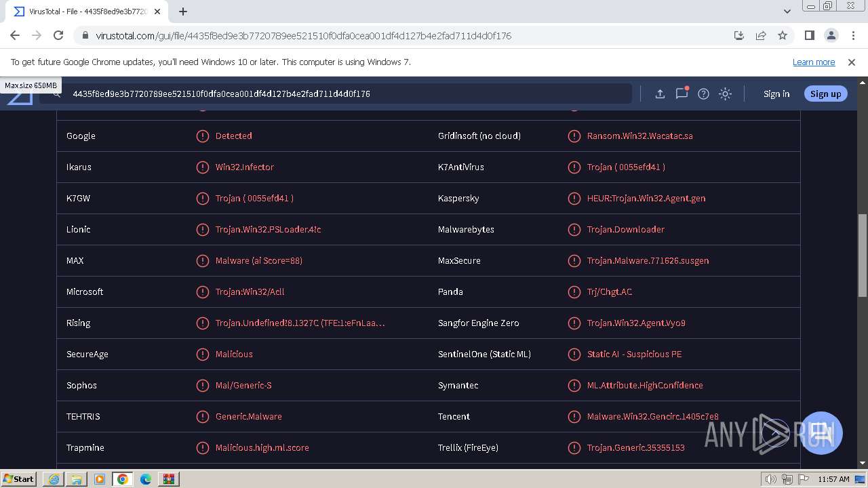Click the Chrome taskbar icon
868x488 pixels.
click(x=123, y=479)
